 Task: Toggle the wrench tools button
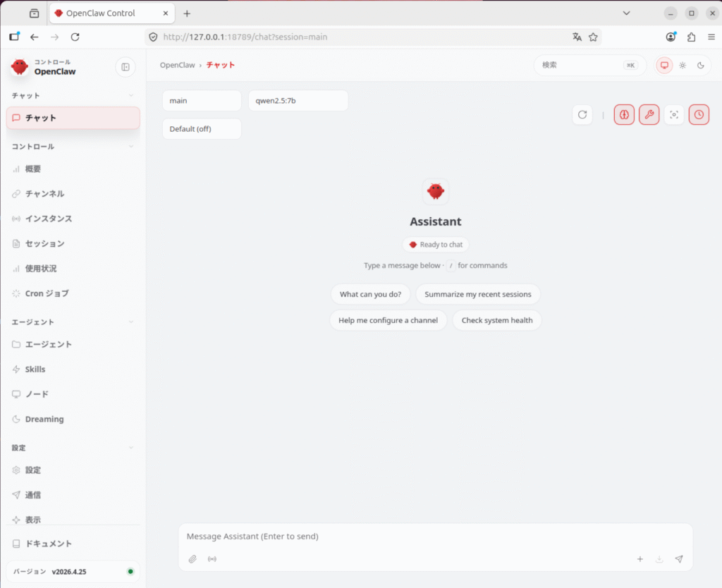tap(649, 114)
